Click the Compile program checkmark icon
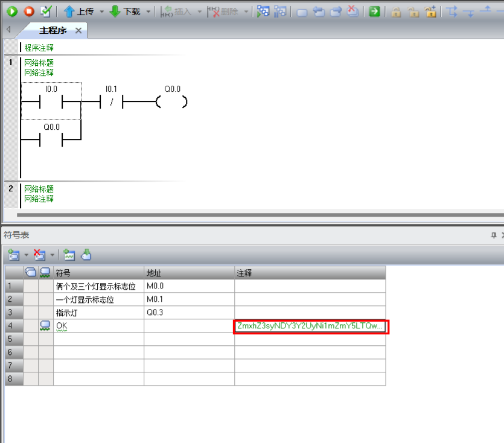This screenshot has width=504, height=443. click(46, 11)
